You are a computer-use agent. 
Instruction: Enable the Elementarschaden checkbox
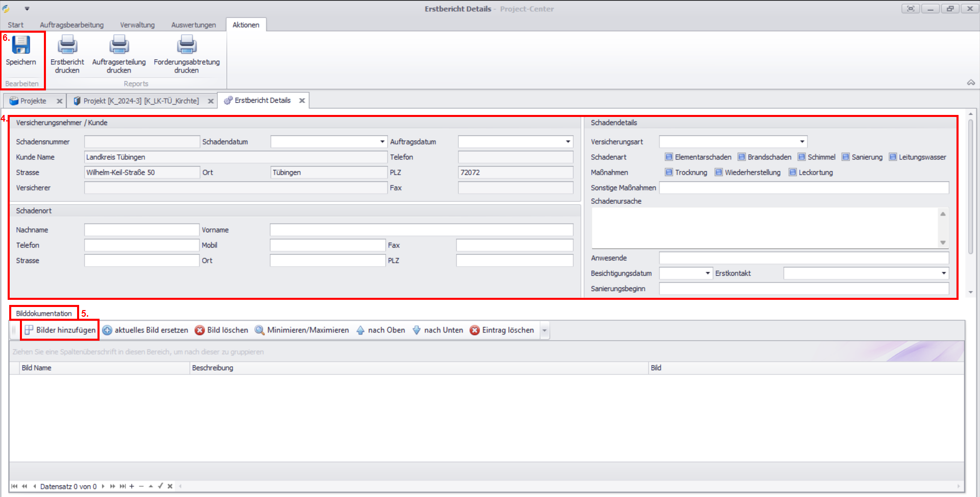pyautogui.click(x=669, y=157)
